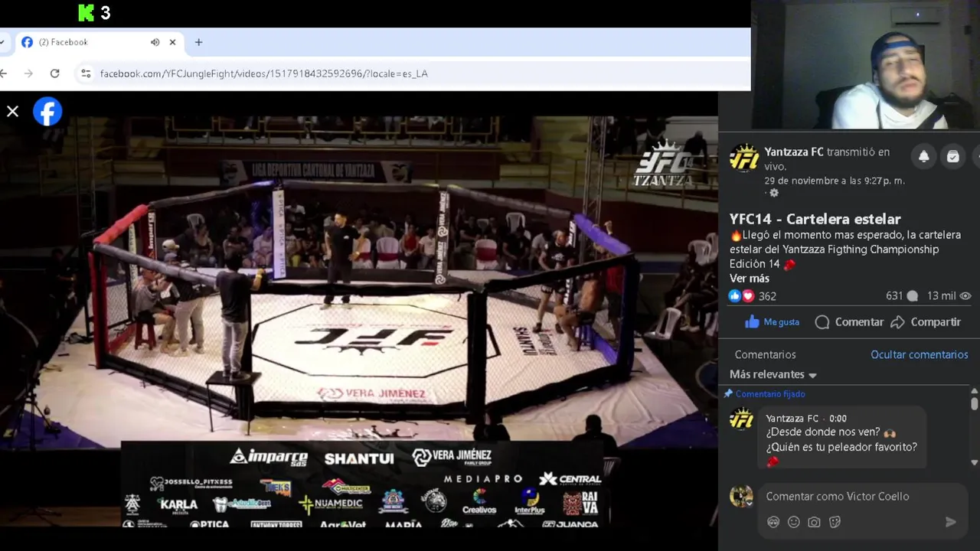Click the Compartir button
Image resolution: width=980 pixels, height=551 pixels.
coord(926,322)
